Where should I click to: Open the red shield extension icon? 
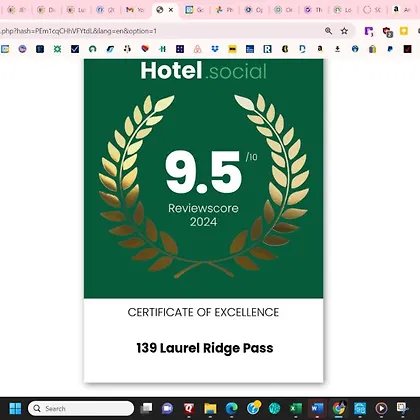point(387,32)
